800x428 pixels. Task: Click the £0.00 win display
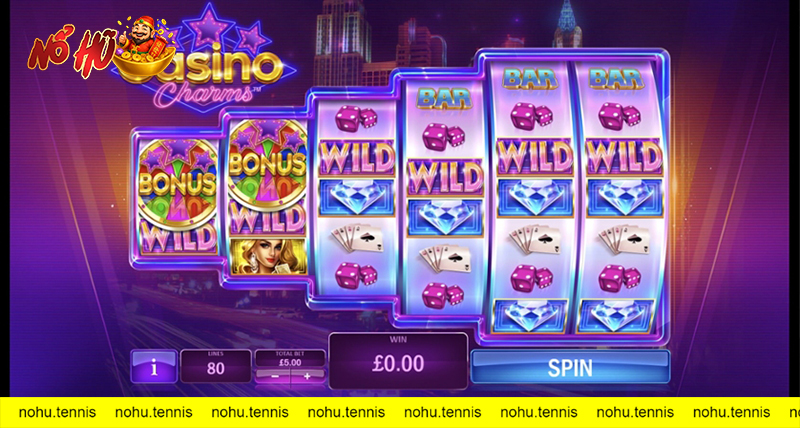tap(398, 361)
